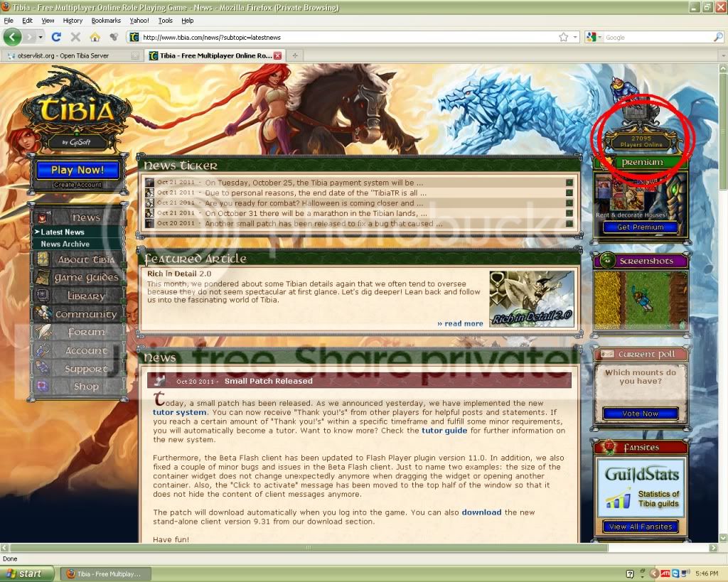This screenshot has width=728, height=582.
Task: Click the tutor guide link
Action: pyautogui.click(x=444, y=430)
